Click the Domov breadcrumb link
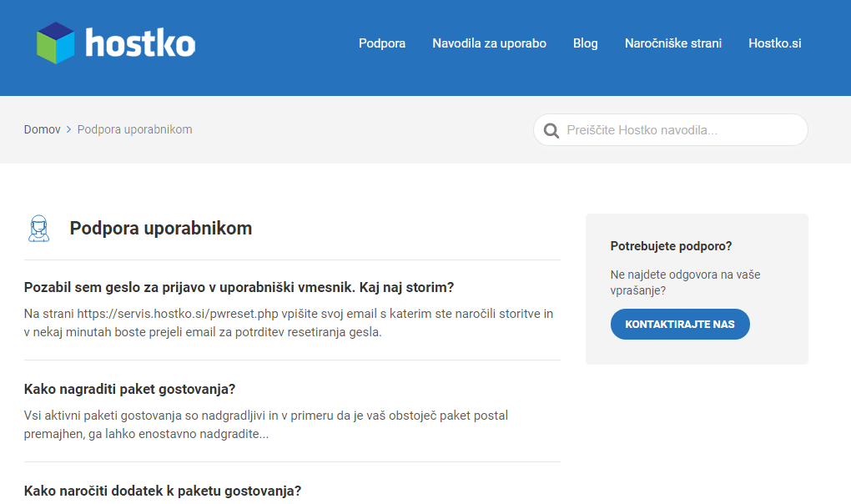Image resolution: width=851 pixels, height=504 pixels. (42, 129)
